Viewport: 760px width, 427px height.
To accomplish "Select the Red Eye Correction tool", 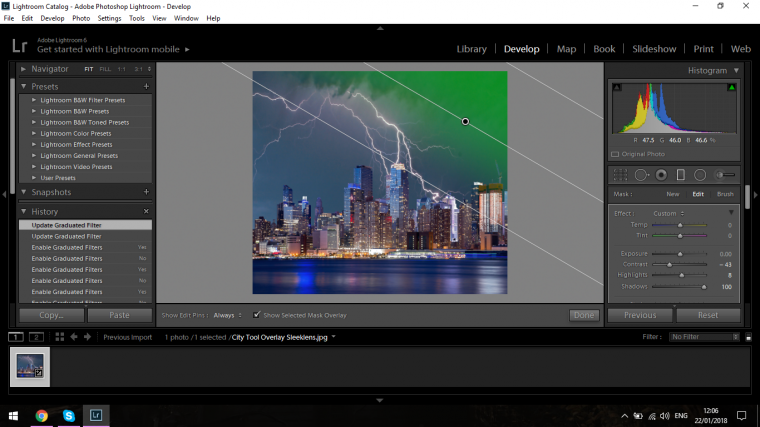I will pos(661,175).
